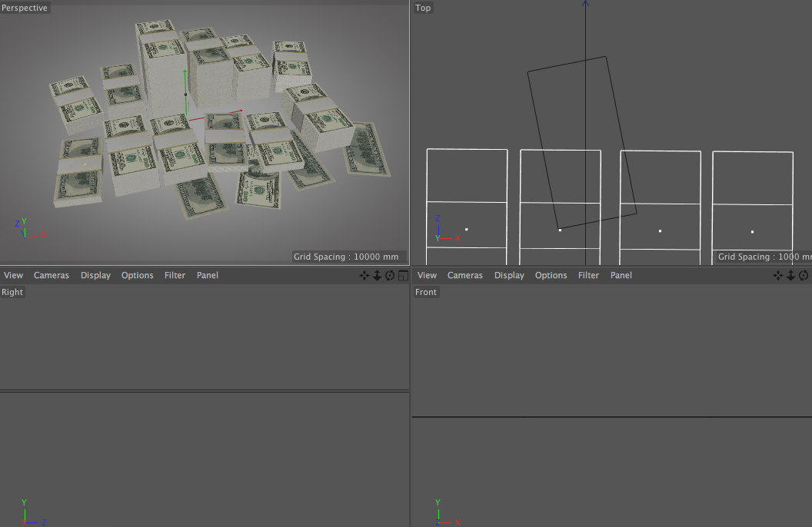Click the Front viewport label
812x527 pixels.
426,292
